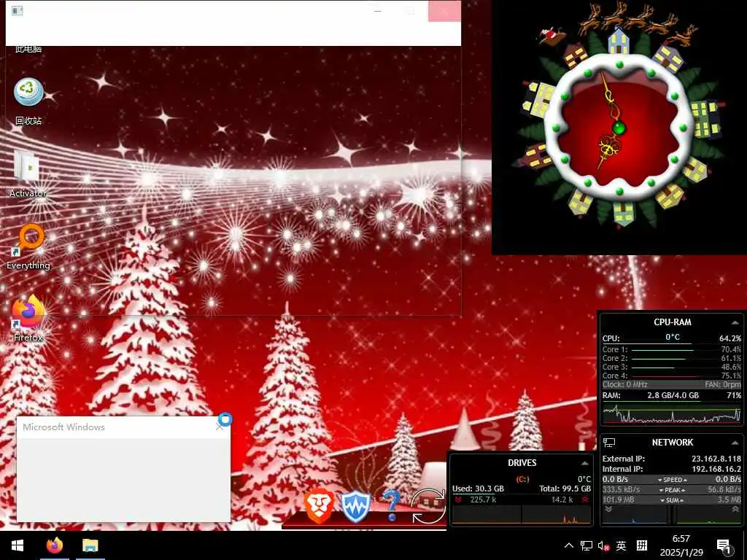
Task: Click the monitor icon in NETWORK widget header
Action: [x=609, y=443]
